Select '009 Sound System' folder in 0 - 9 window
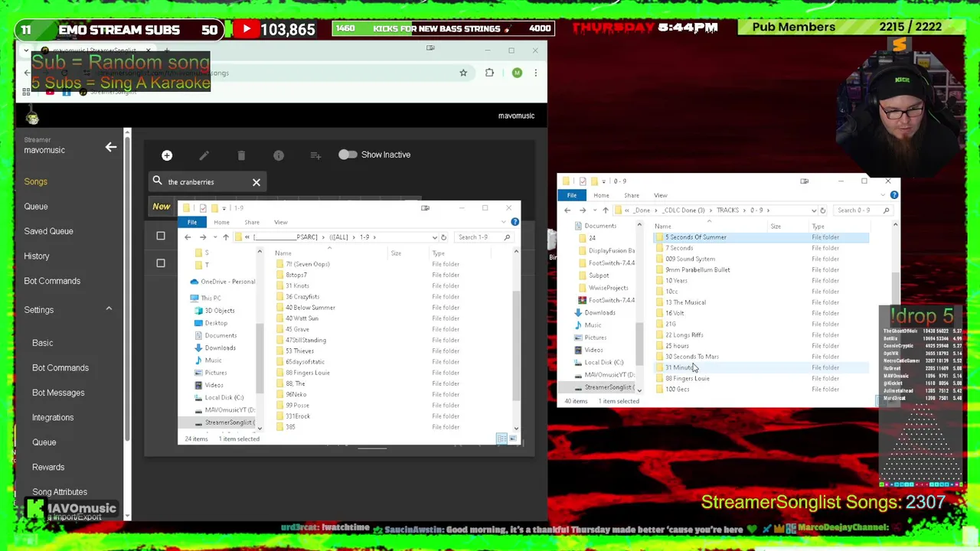 (x=690, y=259)
